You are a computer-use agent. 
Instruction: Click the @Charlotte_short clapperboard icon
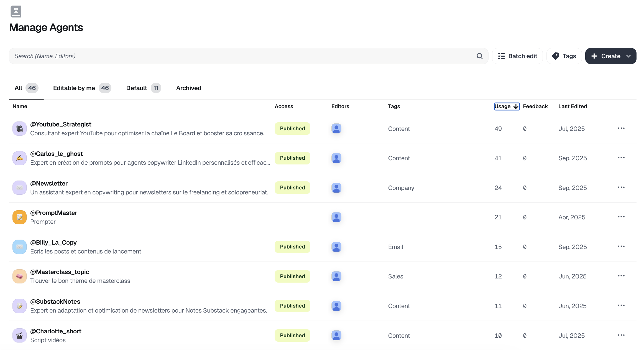coord(19,336)
